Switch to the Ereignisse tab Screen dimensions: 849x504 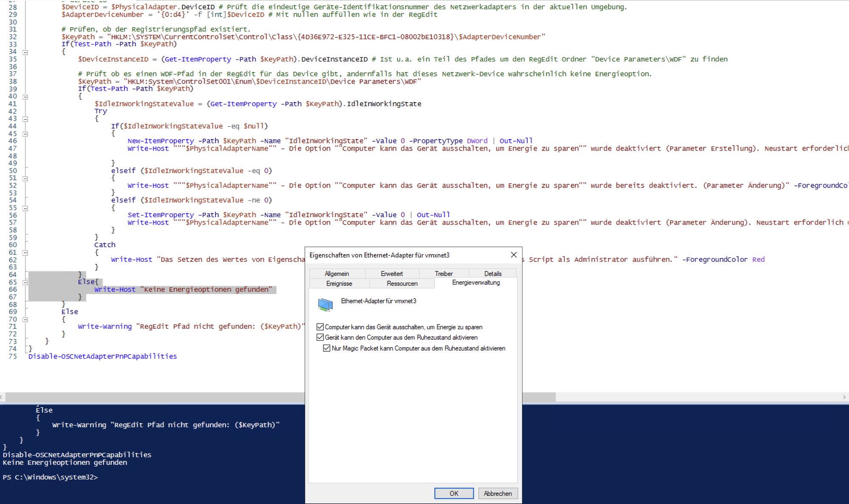click(339, 283)
